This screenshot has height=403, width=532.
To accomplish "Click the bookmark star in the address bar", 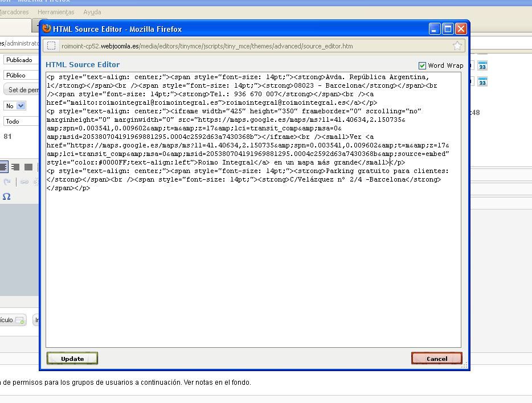I will (457, 46).
